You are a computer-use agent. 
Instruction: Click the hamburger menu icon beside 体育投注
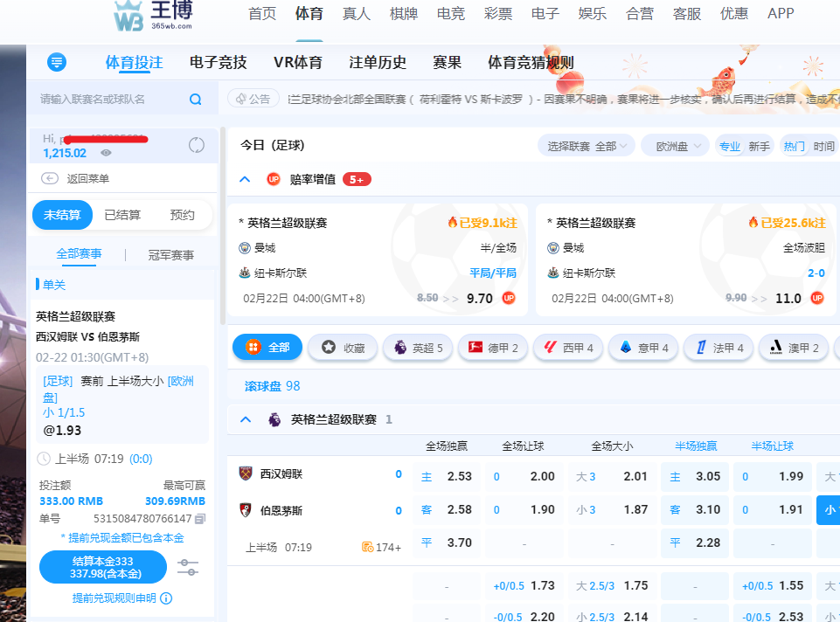tap(57, 62)
